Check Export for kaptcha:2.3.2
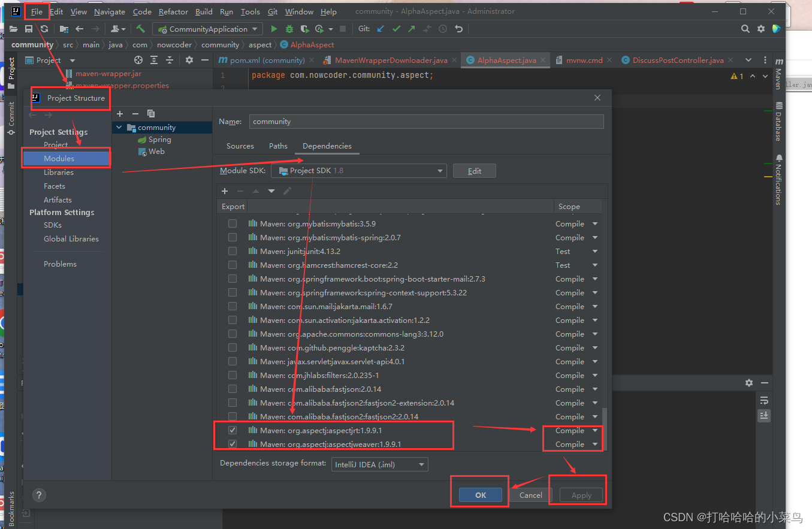 coord(233,347)
